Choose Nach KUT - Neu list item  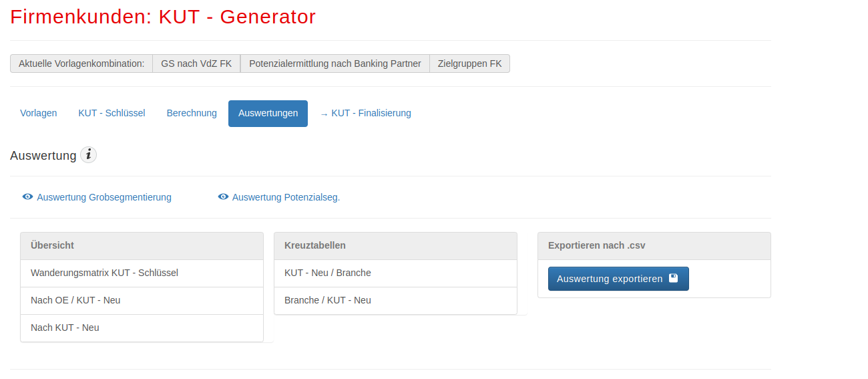click(x=142, y=328)
